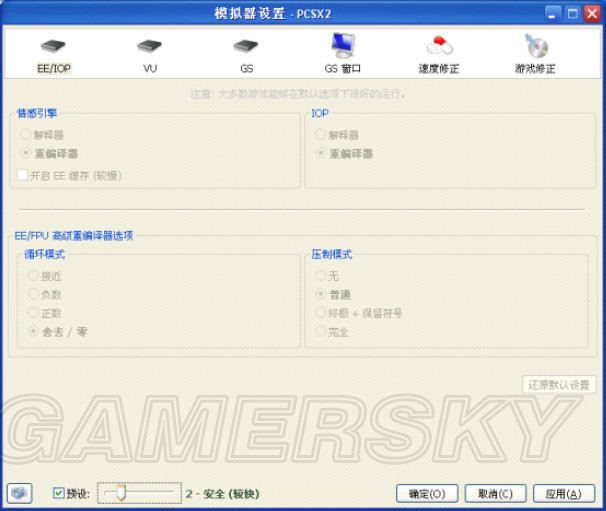The height and width of the screenshot is (511, 606).
Task: Select 解释器 under 情感引擎
Action: pos(42,135)
